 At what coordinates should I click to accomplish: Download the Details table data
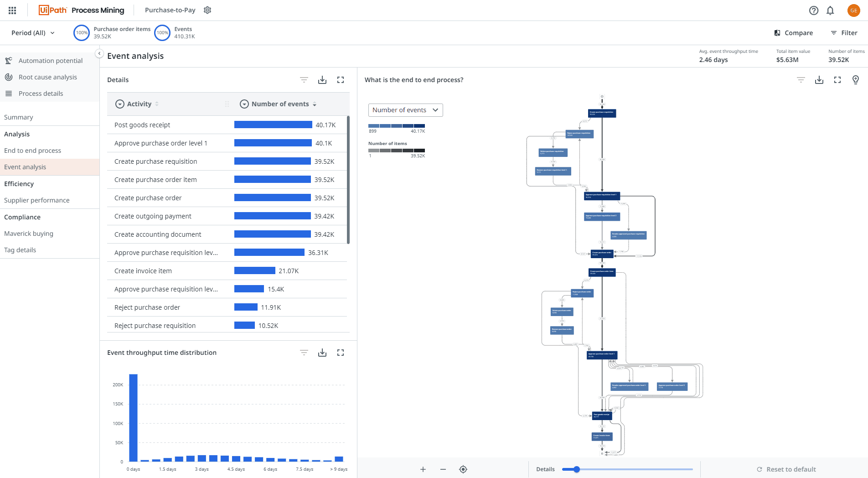point(322,80)
